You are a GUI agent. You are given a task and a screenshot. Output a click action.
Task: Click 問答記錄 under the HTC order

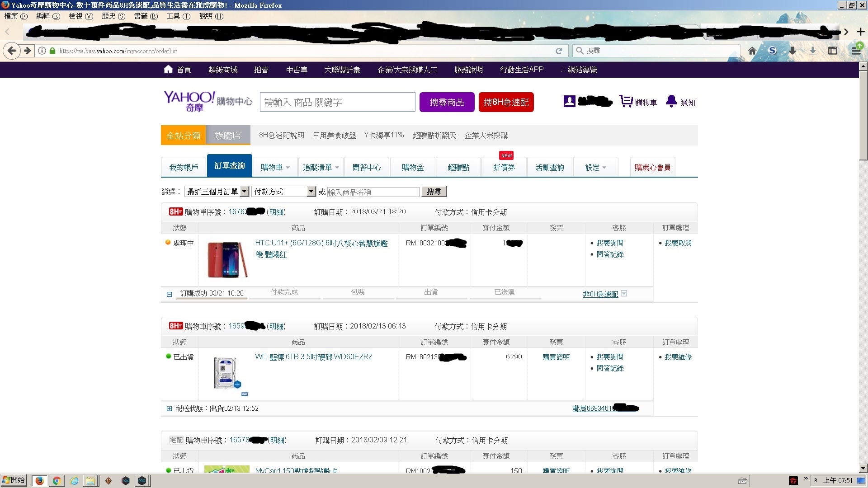[610, 254]
